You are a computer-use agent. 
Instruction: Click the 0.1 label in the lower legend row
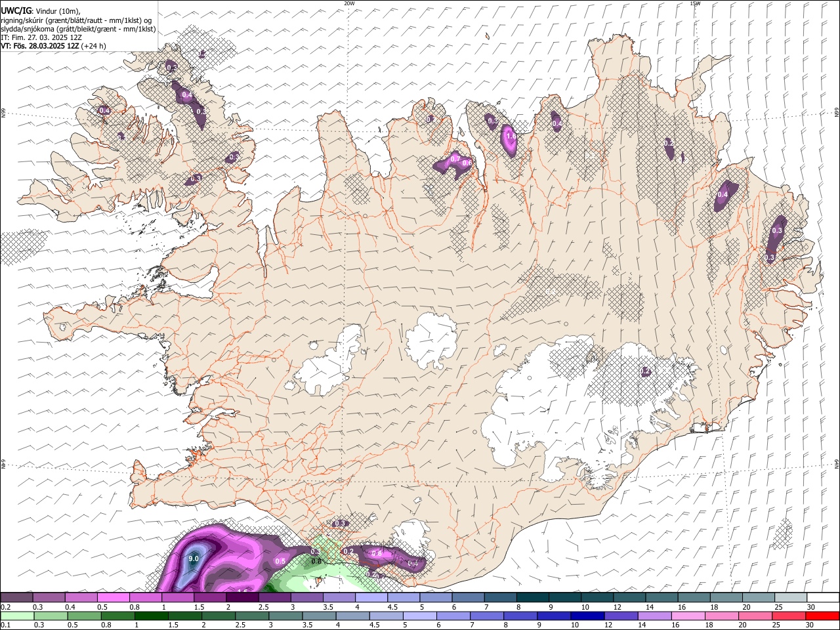pyautogui.click(x=5, y=625)
